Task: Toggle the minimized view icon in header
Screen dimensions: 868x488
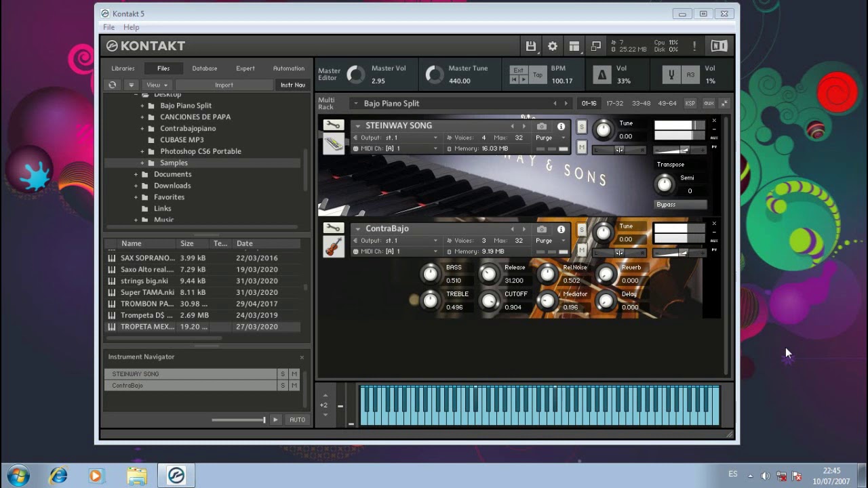Action: [x=596, y=46]
